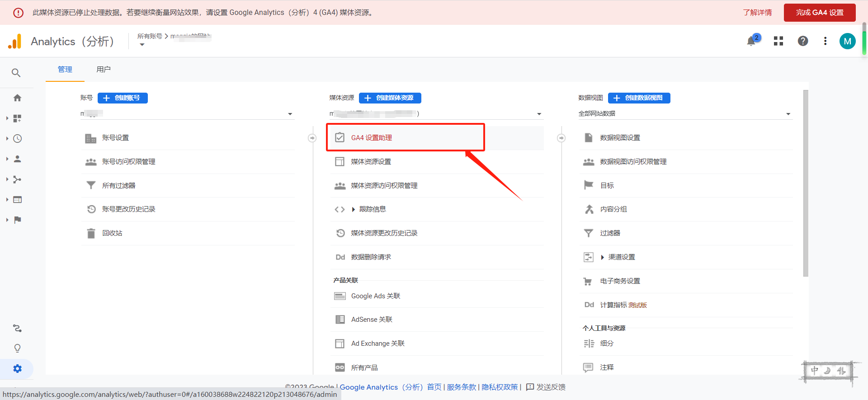Open 目标 goals

[686, 185]
